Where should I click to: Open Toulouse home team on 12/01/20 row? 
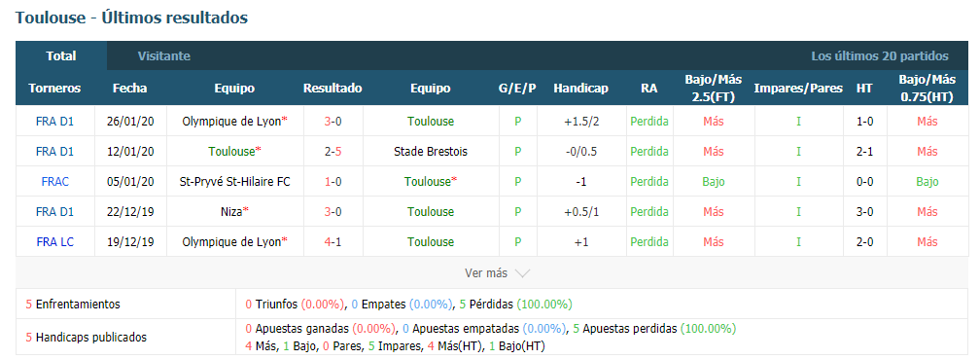tap(231, 152)
